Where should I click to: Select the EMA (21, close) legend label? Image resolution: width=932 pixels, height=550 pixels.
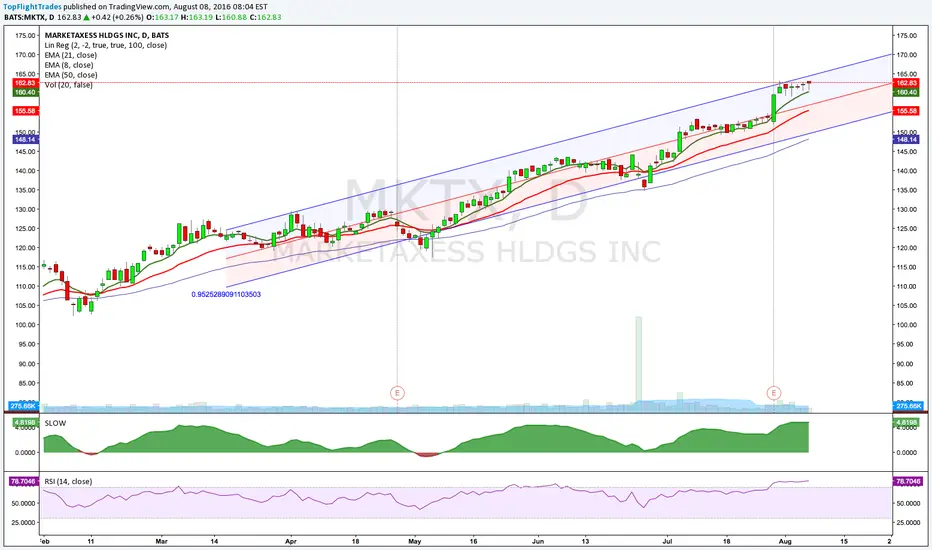[71, 55]
